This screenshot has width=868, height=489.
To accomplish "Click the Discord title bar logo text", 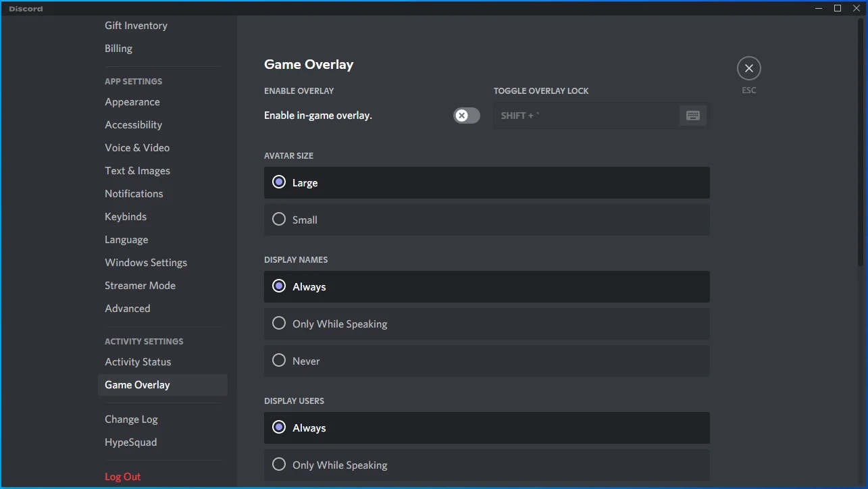I will tap(26, 9).
